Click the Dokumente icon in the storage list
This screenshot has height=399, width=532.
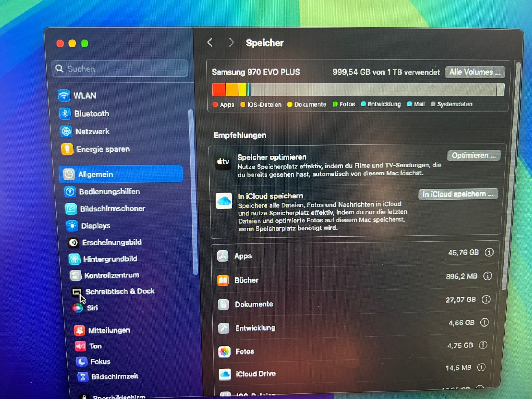(x=224, y=304)
